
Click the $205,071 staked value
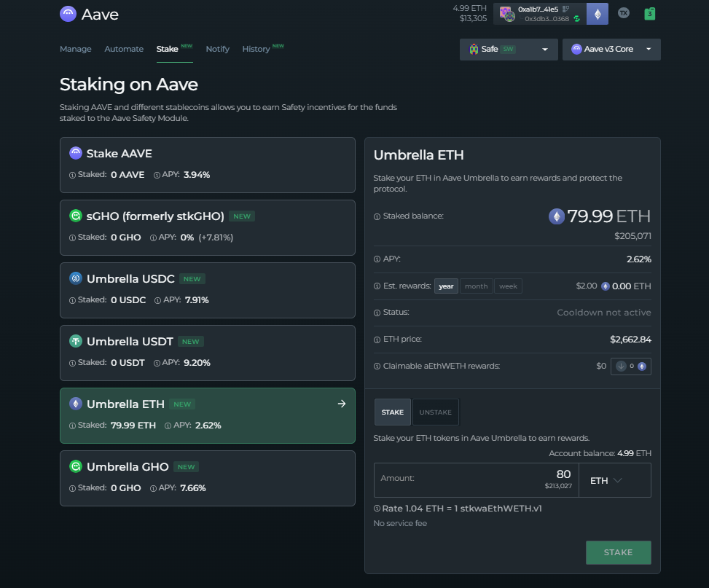click(632, 236)
